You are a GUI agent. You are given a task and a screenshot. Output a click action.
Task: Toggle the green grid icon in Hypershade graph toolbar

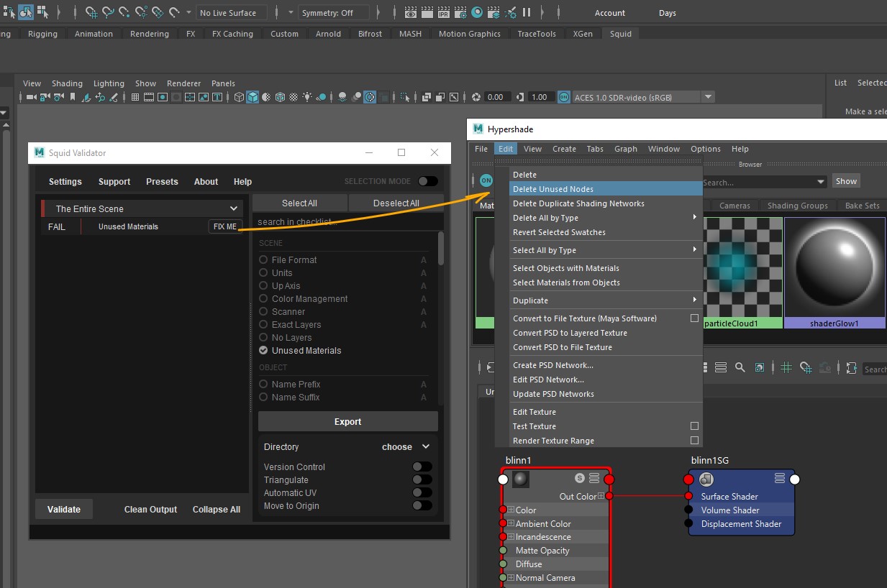(786, 368)
